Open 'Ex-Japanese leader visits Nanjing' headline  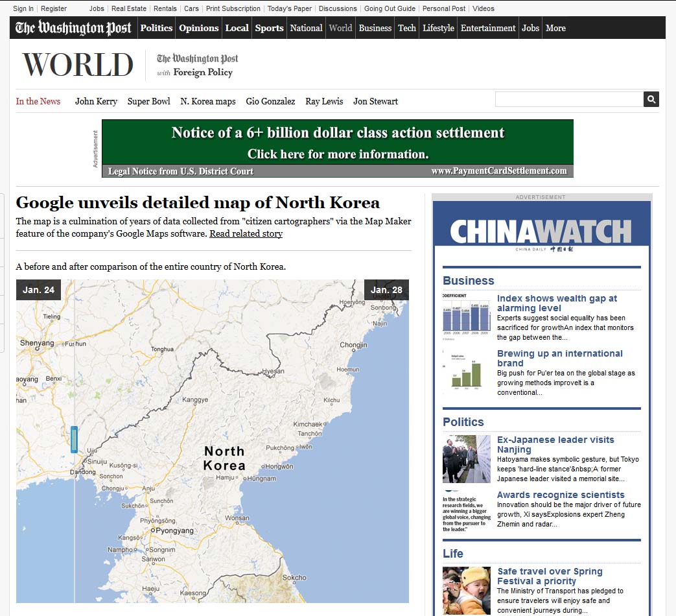click(x=555, y=444)
